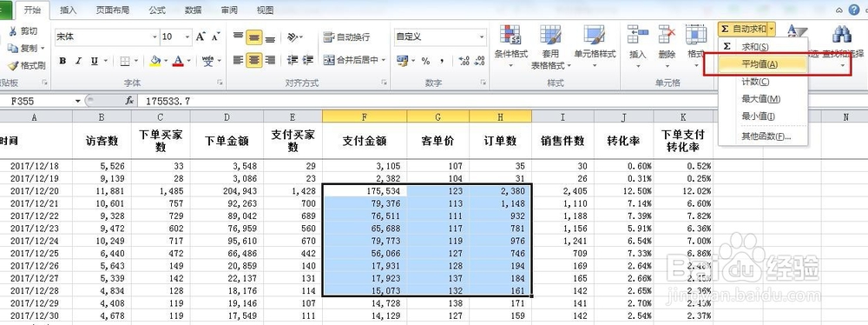Open font size dropdown showing 10
The image size is (868, 325).
pyautogui.click(x=188, y=37)
